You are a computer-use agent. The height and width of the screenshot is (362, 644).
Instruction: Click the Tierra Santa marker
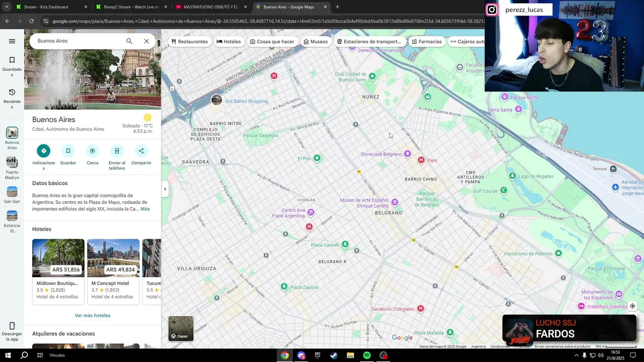tap(518, 109)
